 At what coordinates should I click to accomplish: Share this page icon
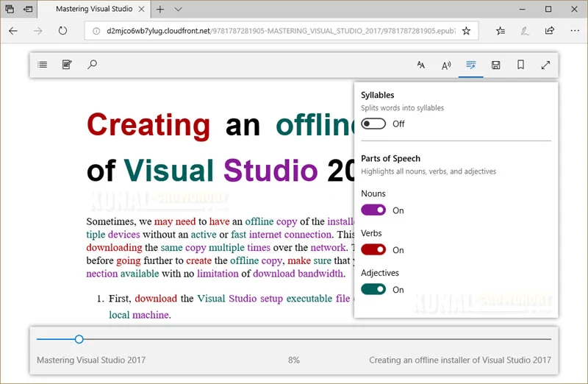550,30
